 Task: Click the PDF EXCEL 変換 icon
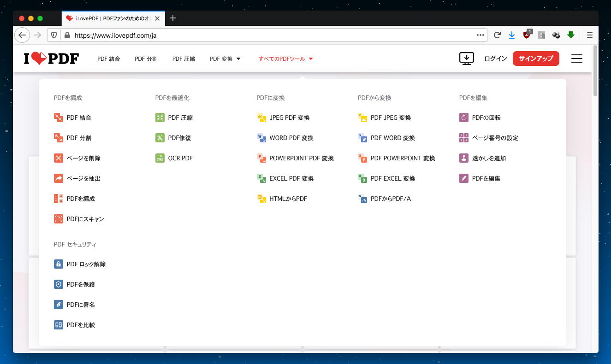(x=362, y=178)
